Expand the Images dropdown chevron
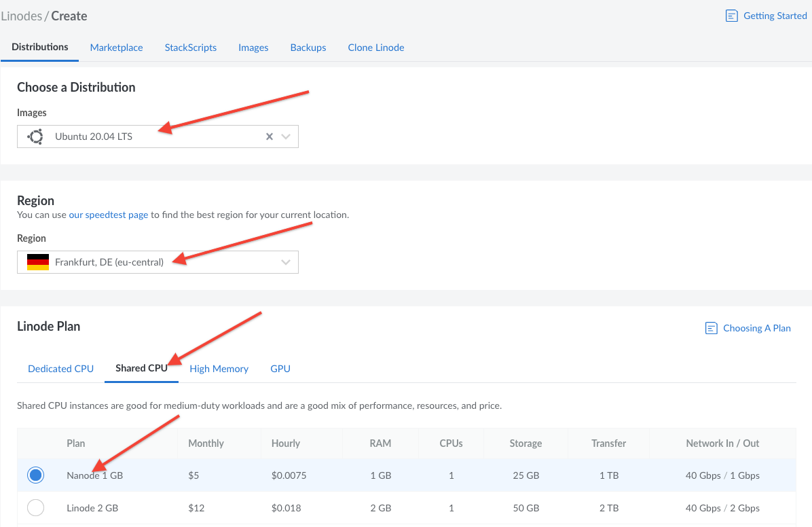812x527 pixels. (x=286, y=137)
